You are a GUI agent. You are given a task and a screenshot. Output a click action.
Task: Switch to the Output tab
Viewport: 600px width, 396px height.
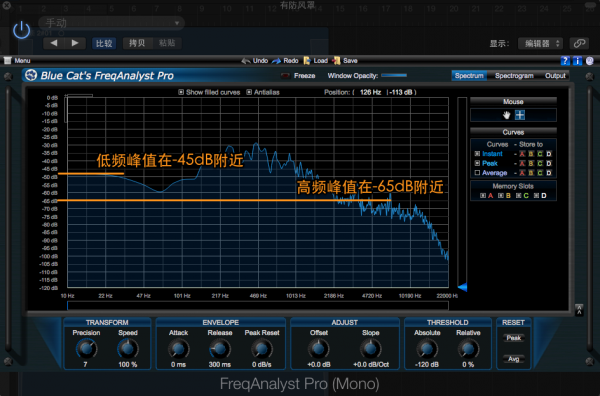click(555, 75)
